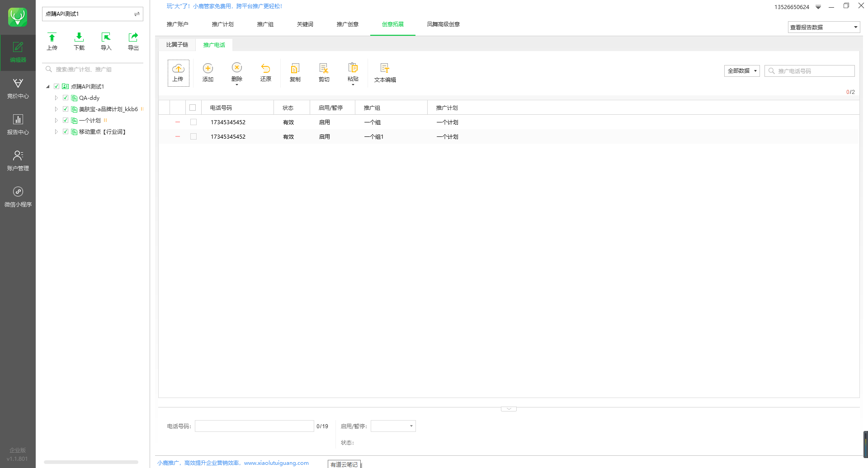Screen dimensions: 868x468
Task: Open www.xiaolutuiguang.com footer link
Action: coord(276,463)
